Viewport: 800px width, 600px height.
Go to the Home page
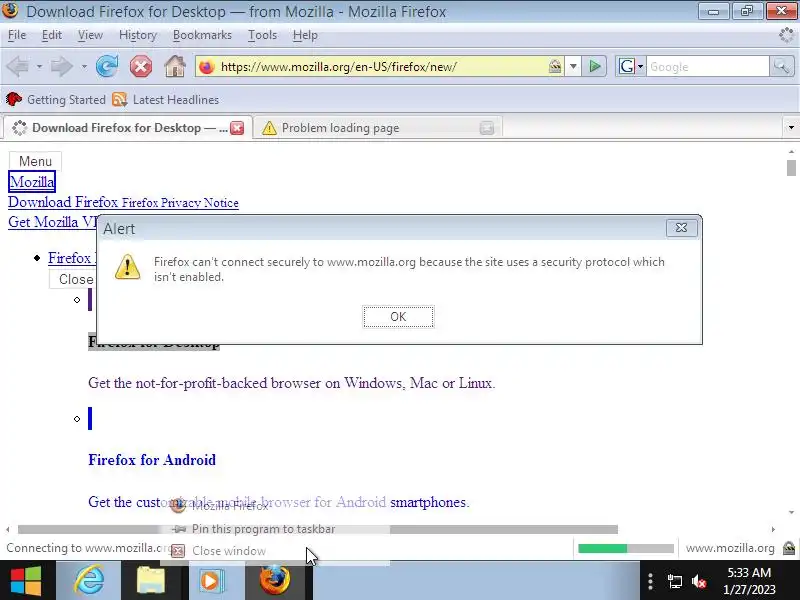tap(174, 66)
